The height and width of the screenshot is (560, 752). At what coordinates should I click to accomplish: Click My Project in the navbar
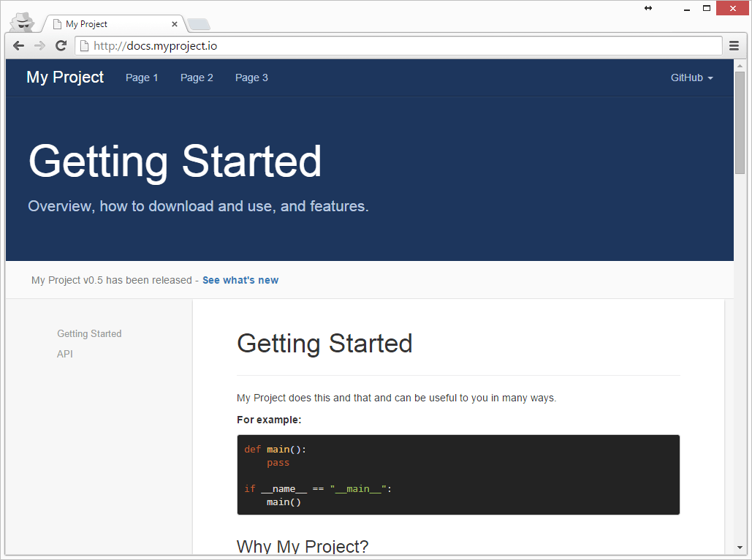pos(64,77)
